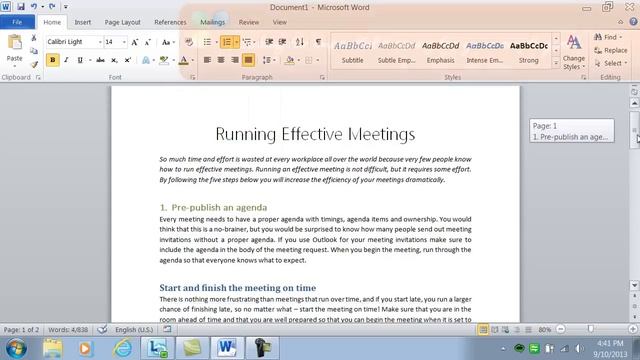Viewport: 640px width, 360px height.
Task: Clear all formatting from the selection
Action: click(189, 42)
